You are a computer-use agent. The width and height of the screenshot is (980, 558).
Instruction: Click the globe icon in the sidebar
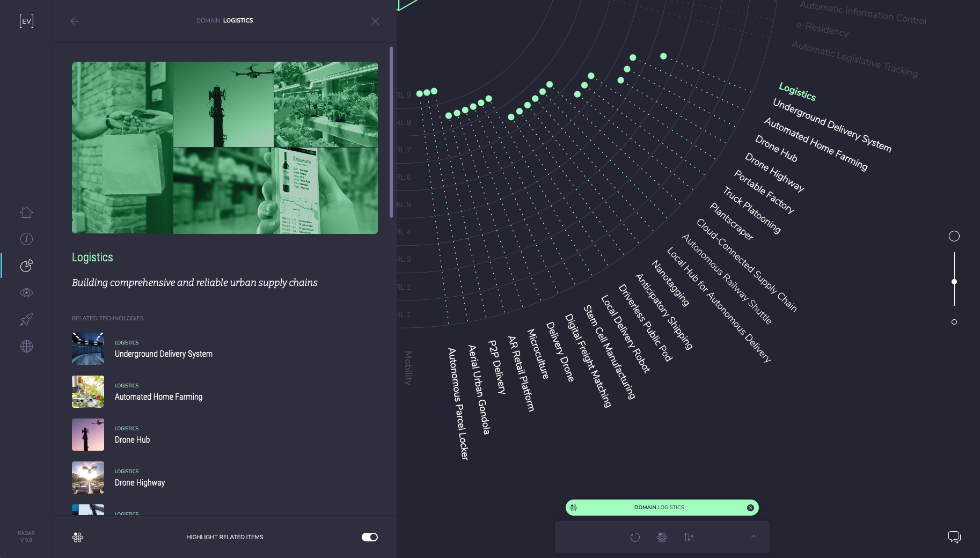tap(26, 346)
